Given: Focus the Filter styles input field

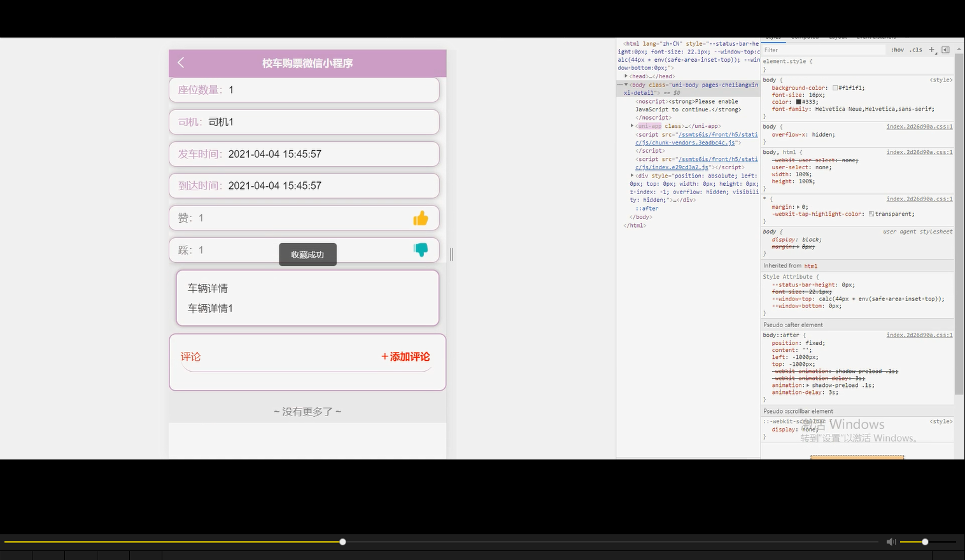Looking at the screenshot, I should (824, 50).
